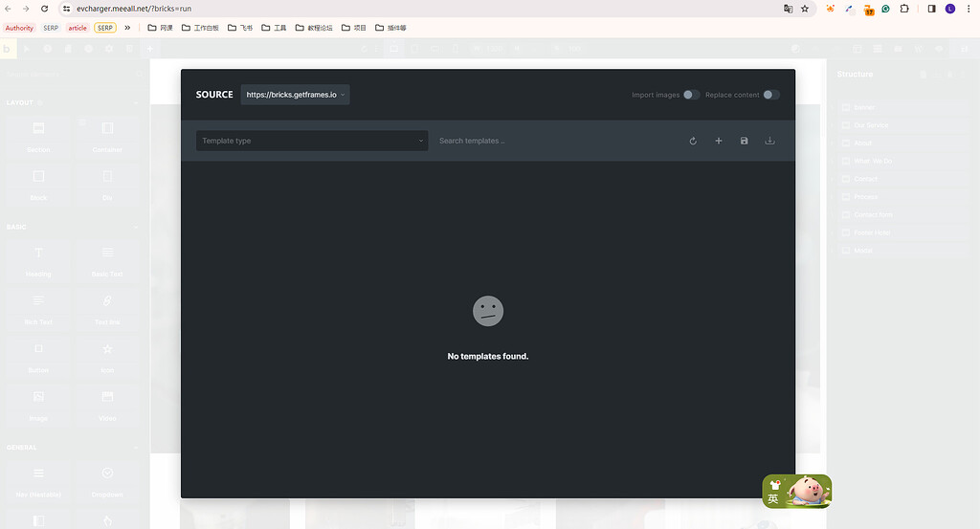Image resolution: width=980 pixels, height=529 pixels.
Task: Turn on the Replace content toggle
Action: coord(770,95)
